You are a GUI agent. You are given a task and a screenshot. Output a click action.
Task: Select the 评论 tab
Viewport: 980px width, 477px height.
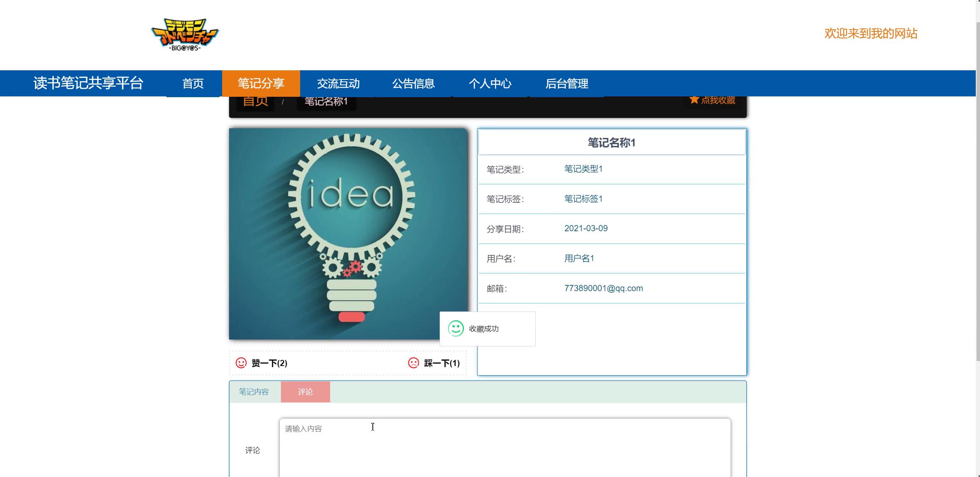[306, 392]
